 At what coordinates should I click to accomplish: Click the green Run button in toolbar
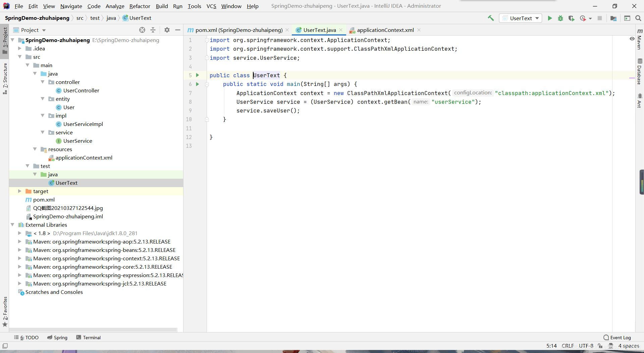(x=549, y=18)
